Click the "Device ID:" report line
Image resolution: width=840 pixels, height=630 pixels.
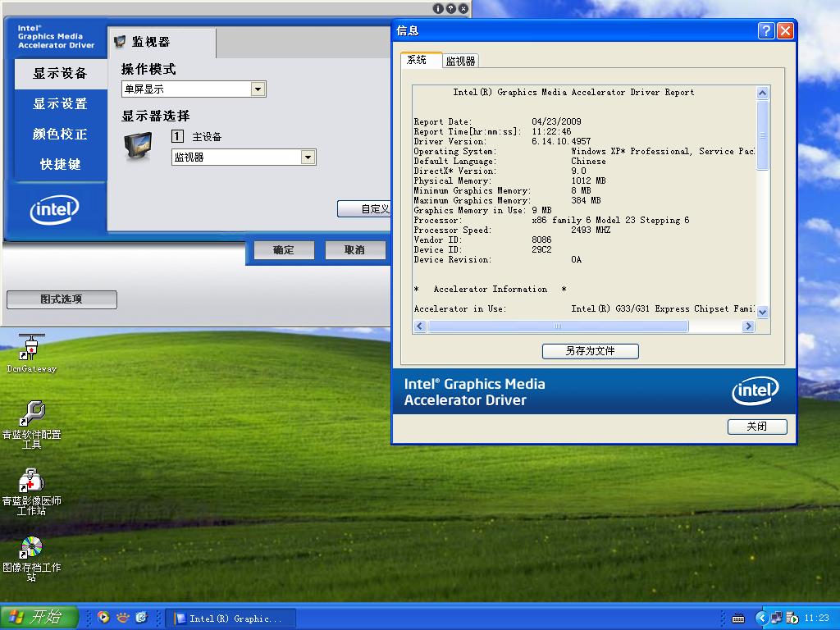coord(482,249)
